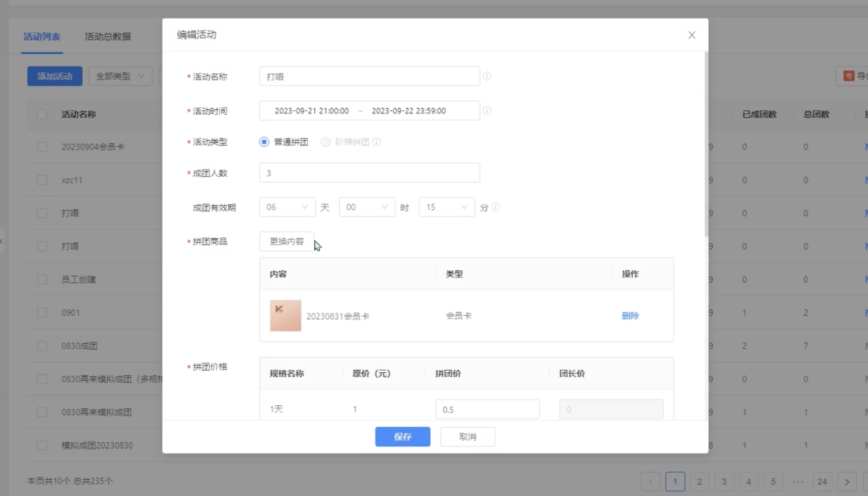
Task: Open the 全部类型 filter dropdown
Action: click(x=118, y=74)
